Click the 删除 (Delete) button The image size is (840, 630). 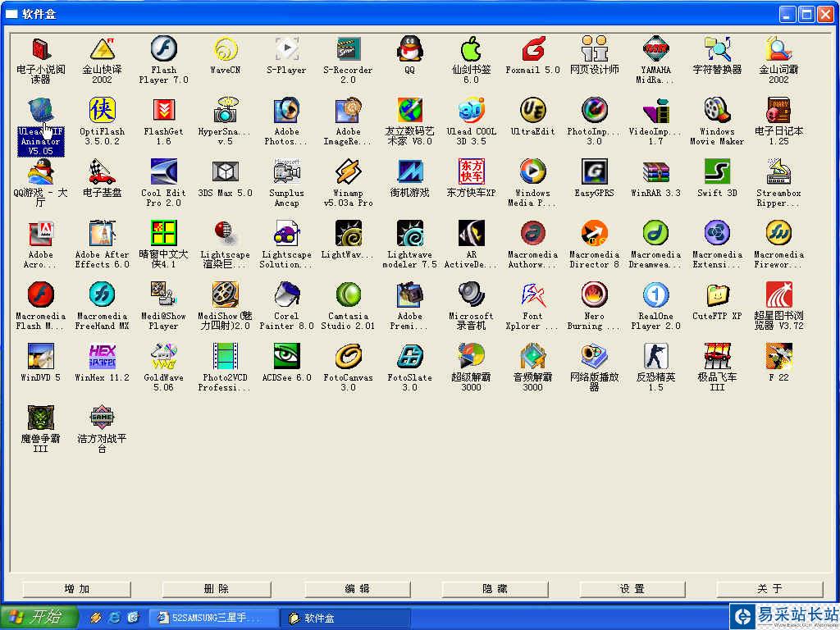tap(217, 589)
